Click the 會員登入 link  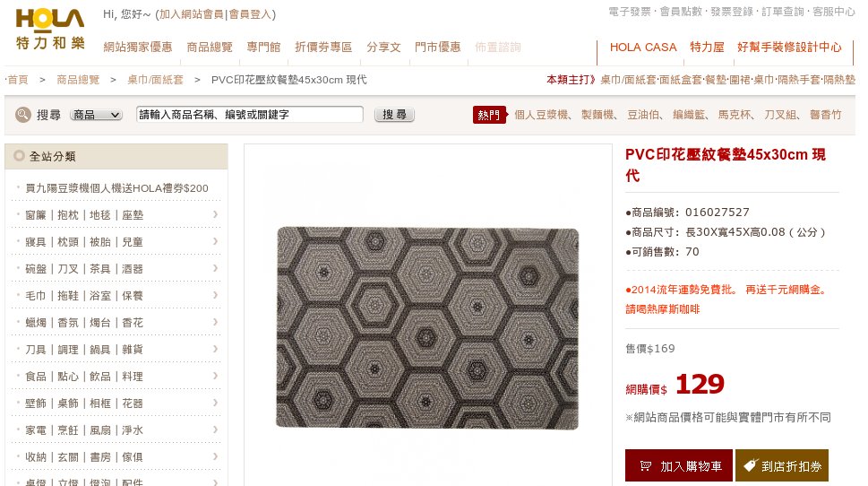(250, 14)
